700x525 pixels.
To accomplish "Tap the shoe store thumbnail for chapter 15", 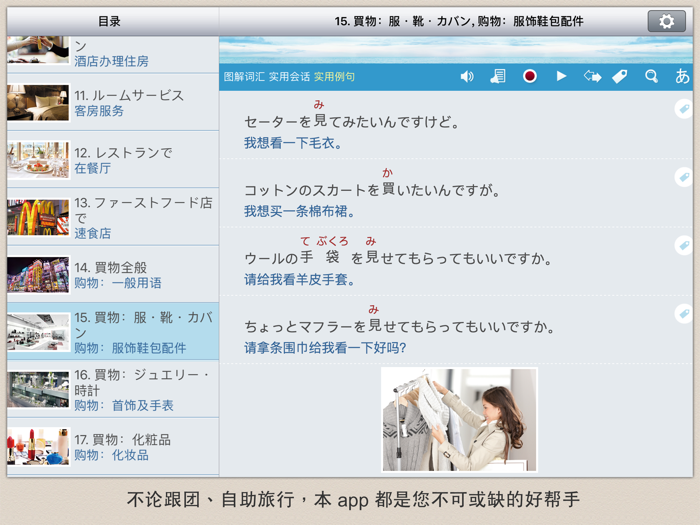I will (x=38, y=332).
